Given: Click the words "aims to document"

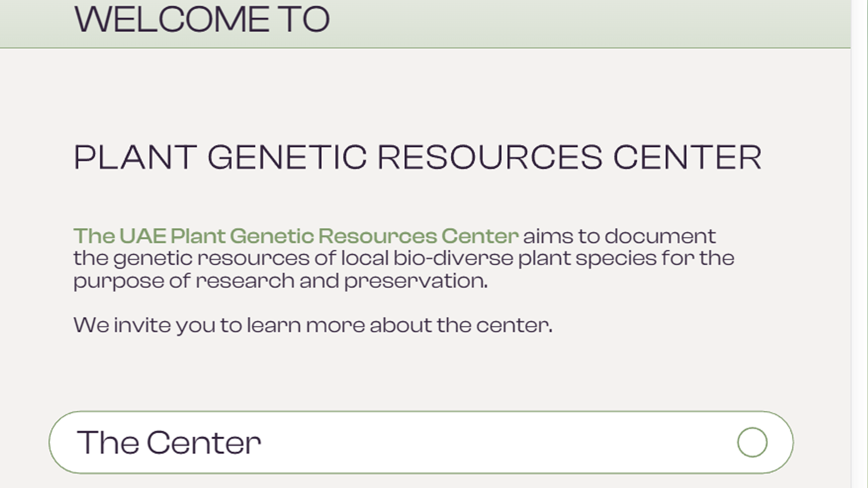Looking at the screenshot, I should tap(619, 236).
